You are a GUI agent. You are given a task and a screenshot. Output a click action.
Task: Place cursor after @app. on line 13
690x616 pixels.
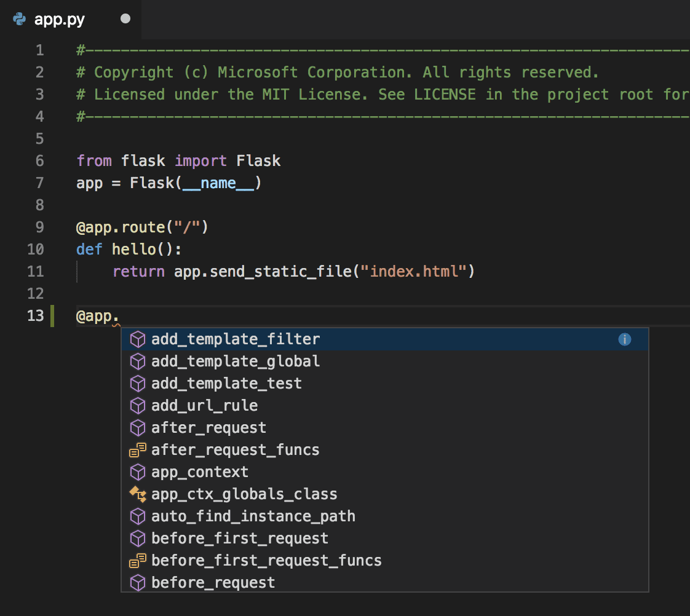coord(120,316)
